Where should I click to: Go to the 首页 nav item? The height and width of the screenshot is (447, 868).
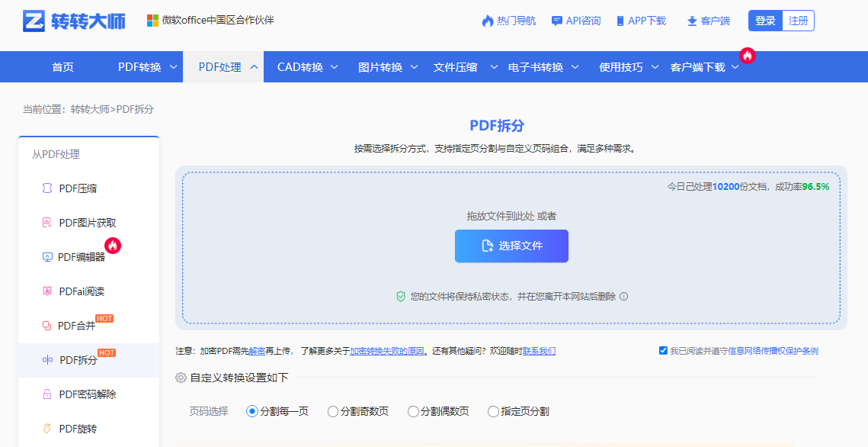point(62,67)
